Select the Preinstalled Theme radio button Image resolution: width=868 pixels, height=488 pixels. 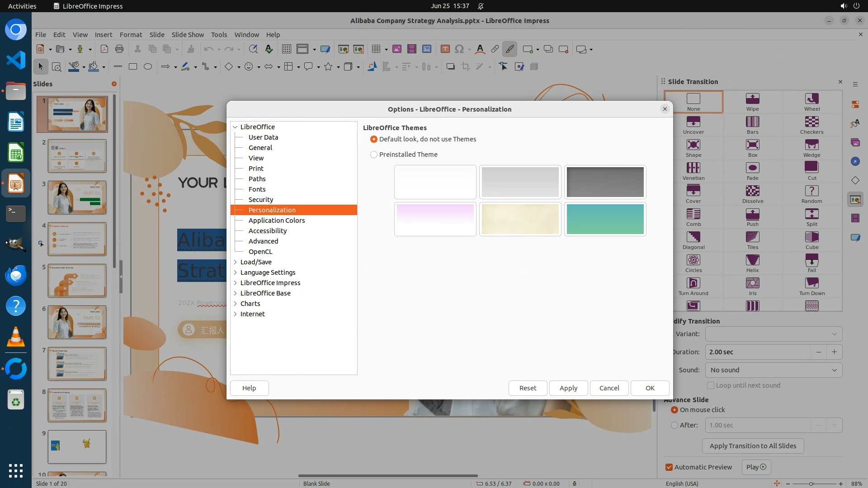tap(374, 155)
